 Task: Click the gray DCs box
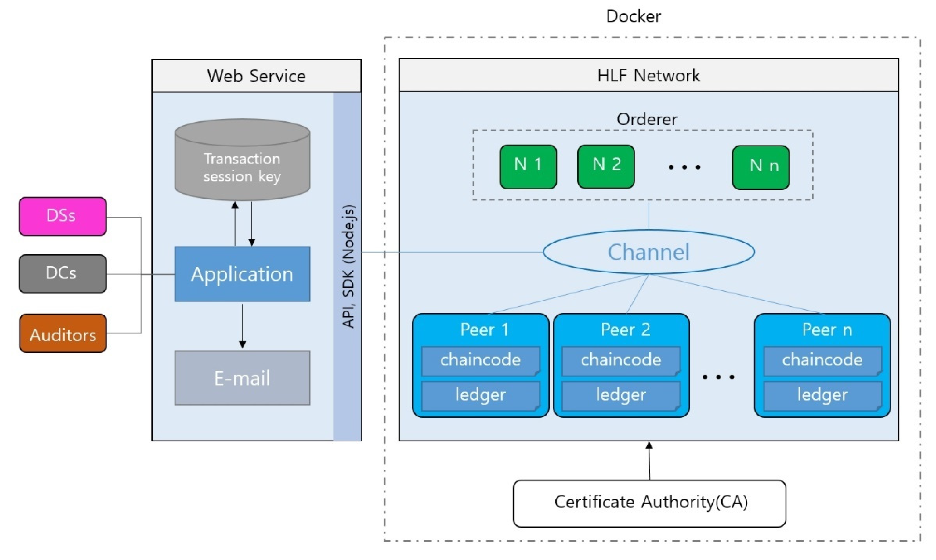(63, 274)
